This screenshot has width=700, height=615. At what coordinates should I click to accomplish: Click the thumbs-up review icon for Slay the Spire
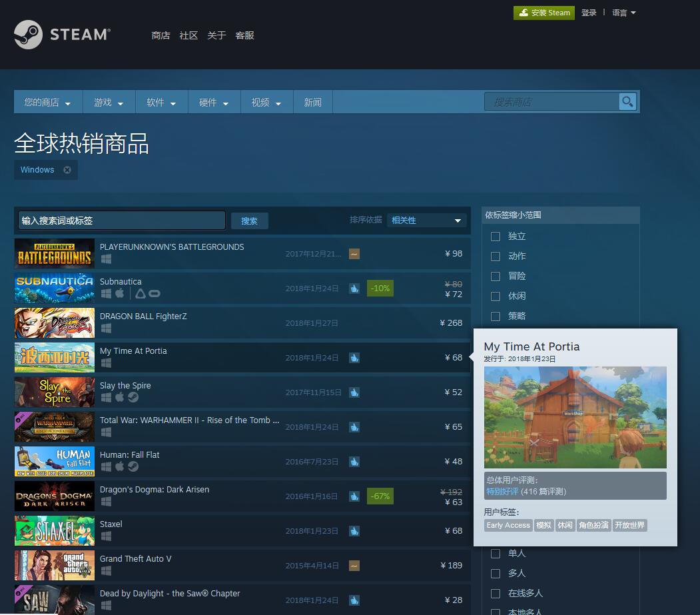(x=354, y=392)
